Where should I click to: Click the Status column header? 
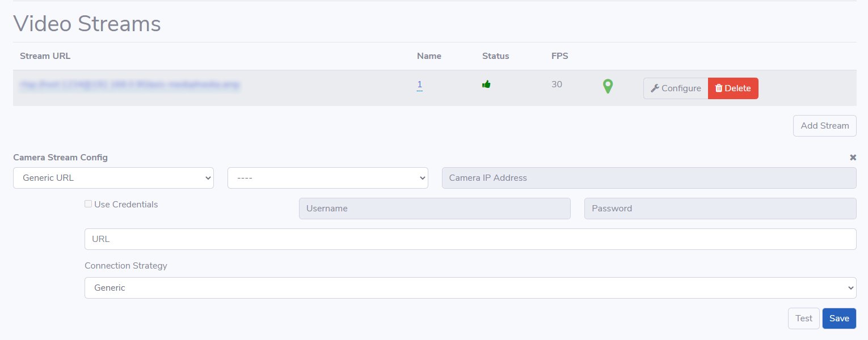tap(495, 56)
